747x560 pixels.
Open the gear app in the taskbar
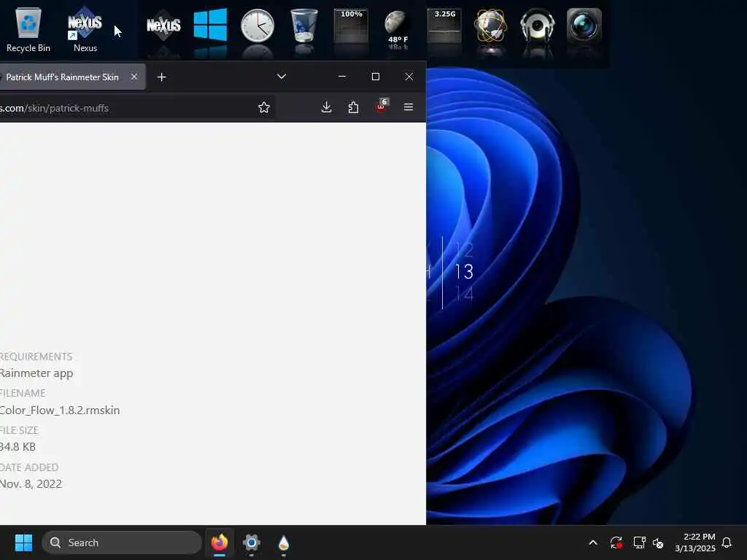(252, 542)
